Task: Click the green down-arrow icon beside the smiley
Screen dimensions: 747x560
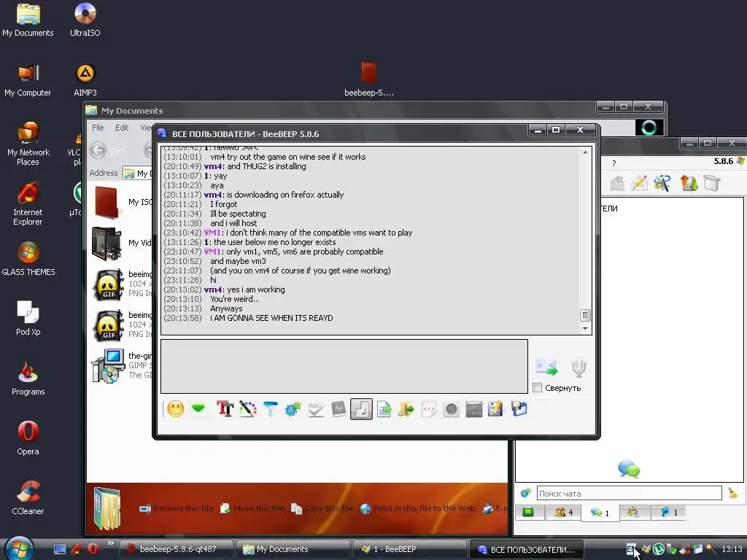Action: coord(198,408)
